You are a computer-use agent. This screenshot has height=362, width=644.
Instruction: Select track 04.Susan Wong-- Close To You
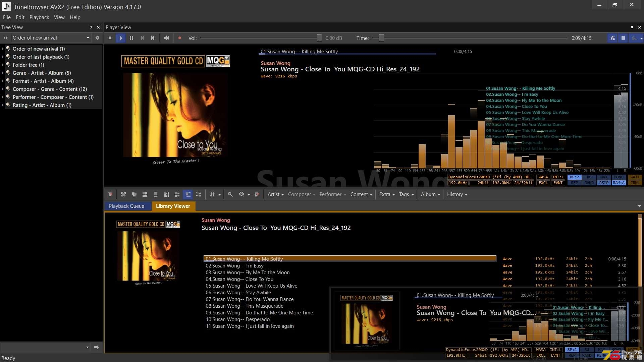tap(350, 279)
